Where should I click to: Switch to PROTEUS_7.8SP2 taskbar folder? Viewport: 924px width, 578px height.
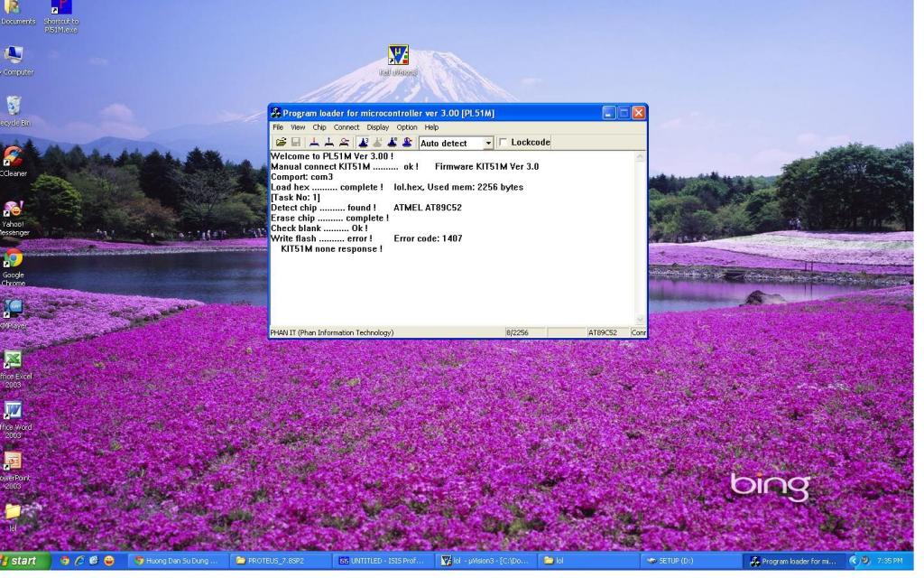[280, 561]
